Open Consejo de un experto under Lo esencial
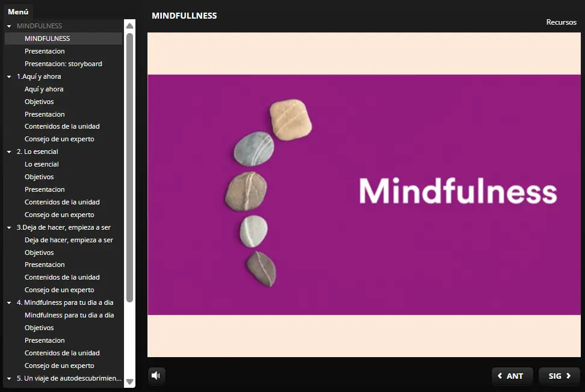The height and width of the screenshot is (392, 585). tap(59, 215)
